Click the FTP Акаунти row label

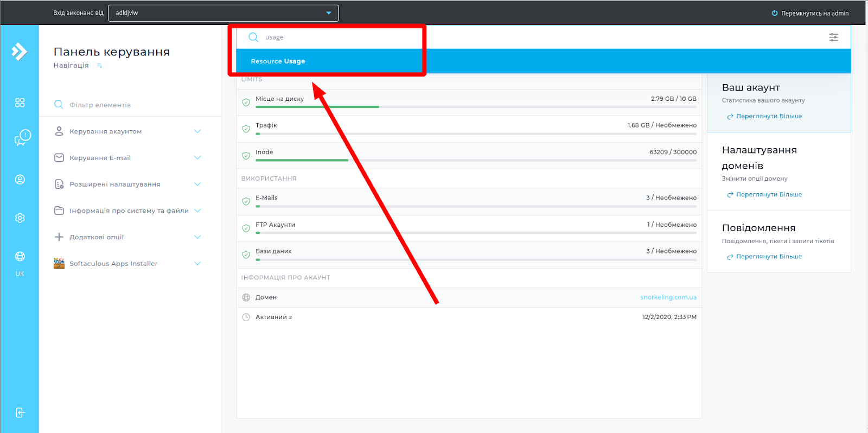coord(276,225)
